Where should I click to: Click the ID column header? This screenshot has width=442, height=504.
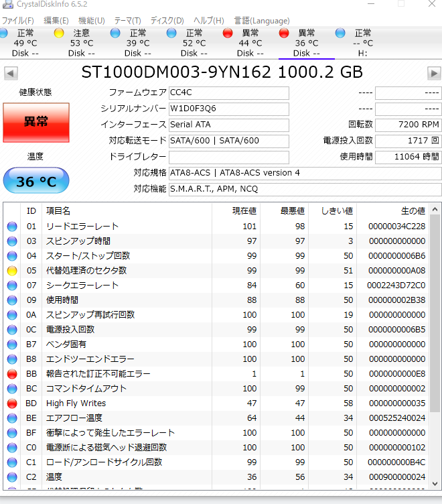(x=31, y=211)
